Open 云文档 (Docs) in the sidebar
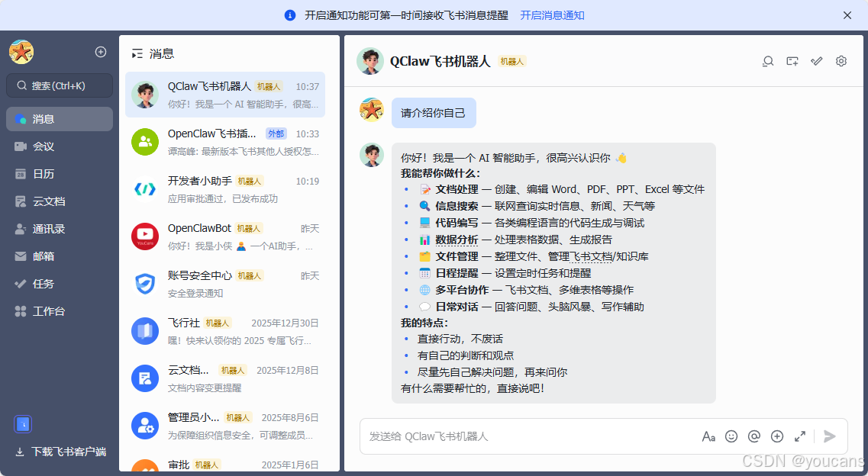This screenshot has width=868, height=476. tap(59, 201)
